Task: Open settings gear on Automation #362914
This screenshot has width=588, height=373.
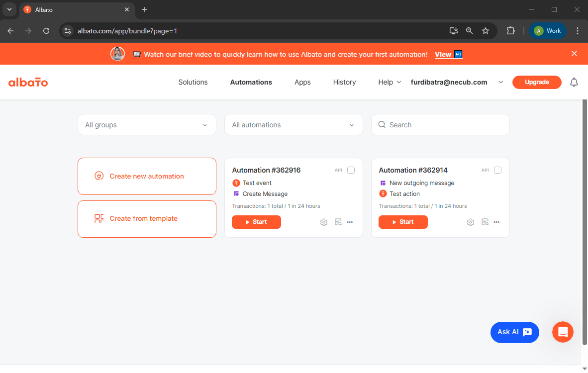Action: click(x=471, y=222)
